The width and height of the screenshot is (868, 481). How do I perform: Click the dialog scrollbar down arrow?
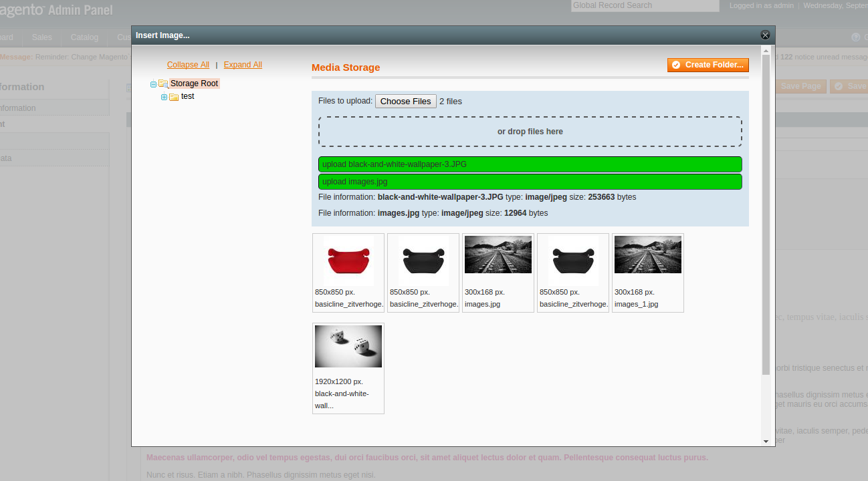pos(766,441)
